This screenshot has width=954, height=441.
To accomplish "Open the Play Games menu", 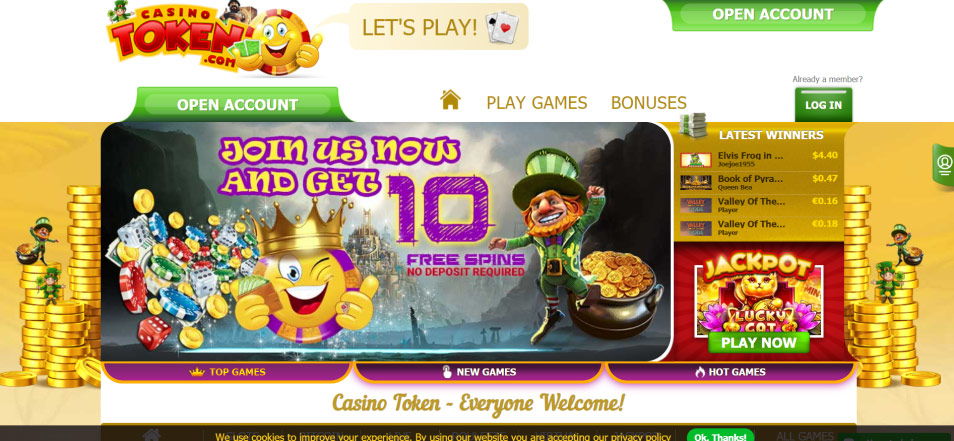I will click(537, 103).
